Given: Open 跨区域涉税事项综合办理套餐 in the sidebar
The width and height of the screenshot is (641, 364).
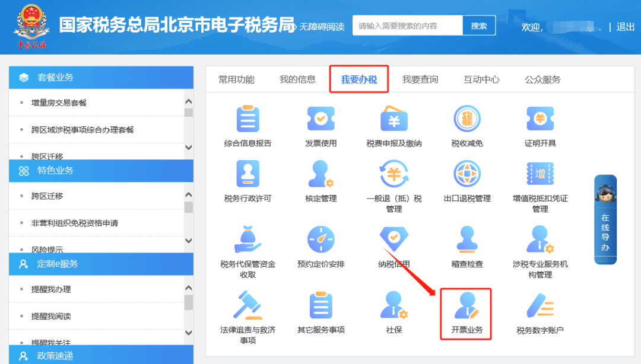Looking at the screenshot, I should click(x=82, y=130).
